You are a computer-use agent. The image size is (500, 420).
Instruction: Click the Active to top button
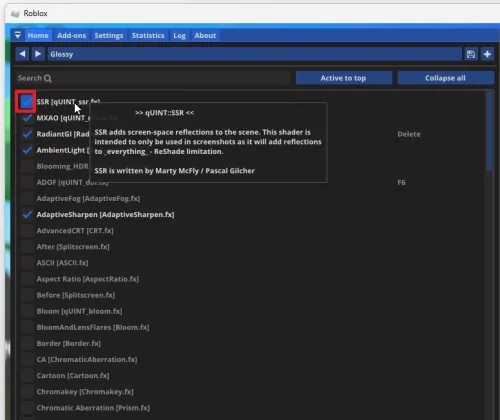(344, 78)
